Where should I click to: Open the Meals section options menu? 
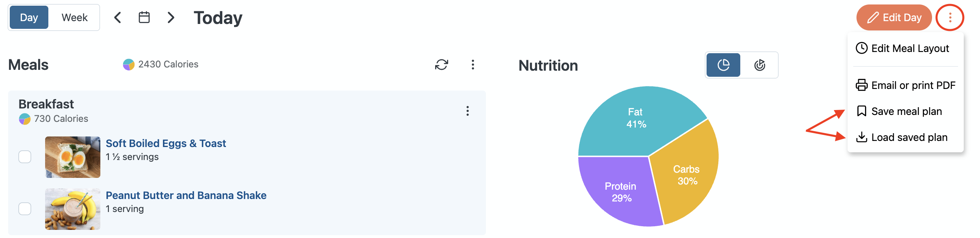coord(473,65)
